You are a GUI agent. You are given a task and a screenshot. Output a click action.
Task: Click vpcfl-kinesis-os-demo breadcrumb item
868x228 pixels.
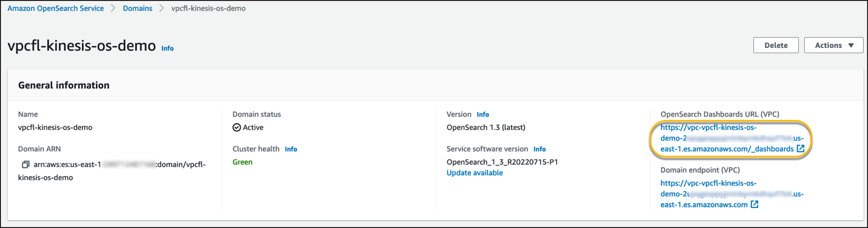pyautogui.click(x=208, y=9)
